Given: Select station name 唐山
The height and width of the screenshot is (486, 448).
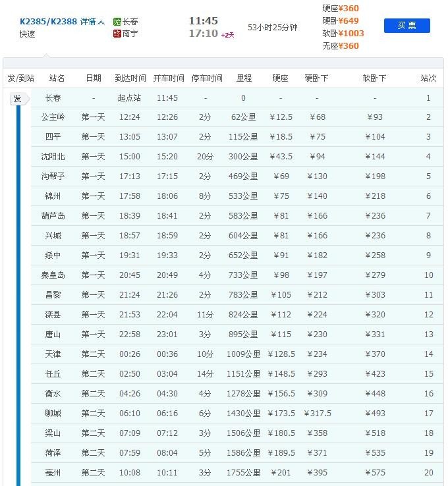Looking at the screenshot, I should tap(53, 335).
